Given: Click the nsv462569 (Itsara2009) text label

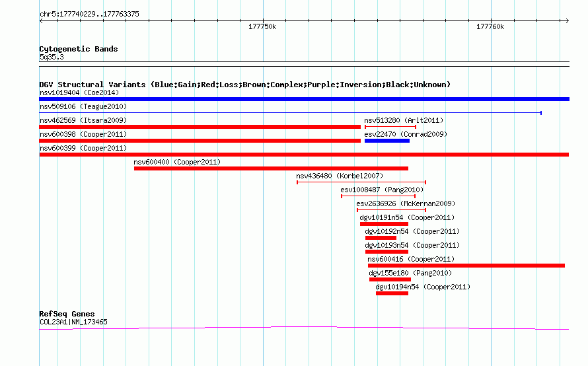Looking at the screenshot, I should pyautogui.click(x=83, y=120).
